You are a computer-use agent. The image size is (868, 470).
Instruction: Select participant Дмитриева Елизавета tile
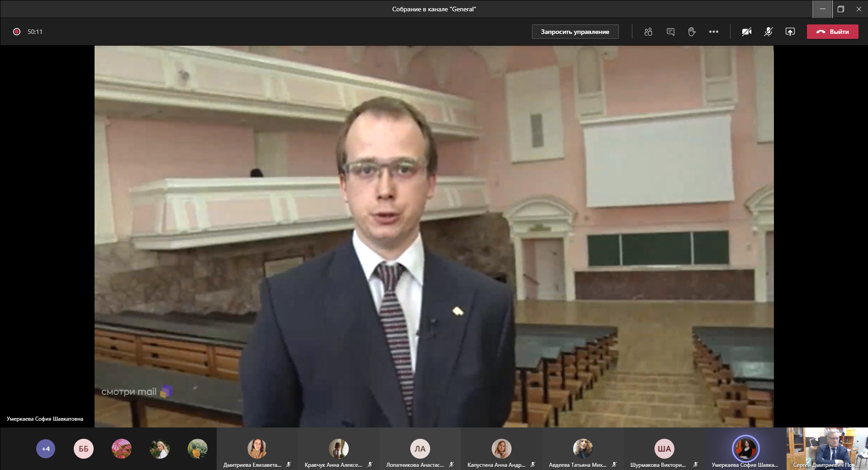(257, 449)
